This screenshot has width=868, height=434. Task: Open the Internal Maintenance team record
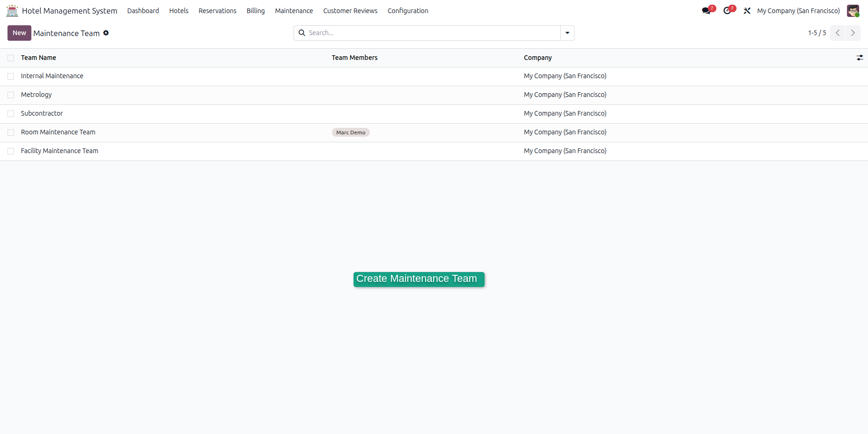[x=52, y=76]
